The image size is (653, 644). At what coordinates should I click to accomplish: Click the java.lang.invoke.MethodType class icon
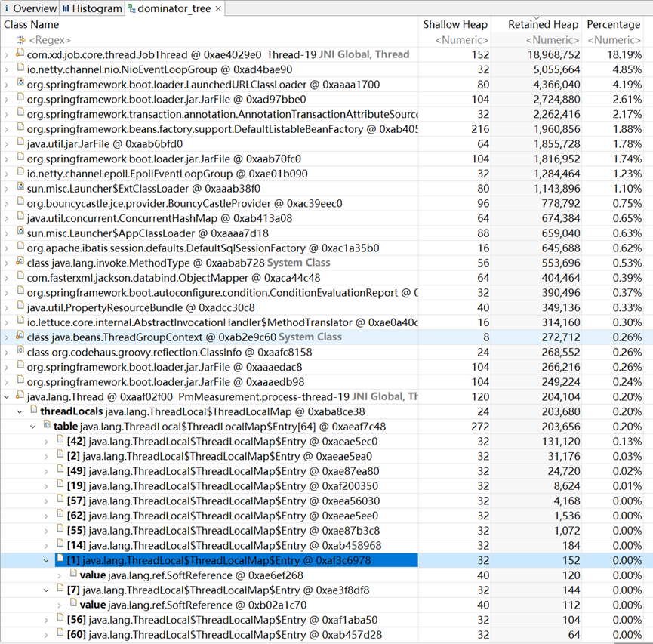(20, 261)
